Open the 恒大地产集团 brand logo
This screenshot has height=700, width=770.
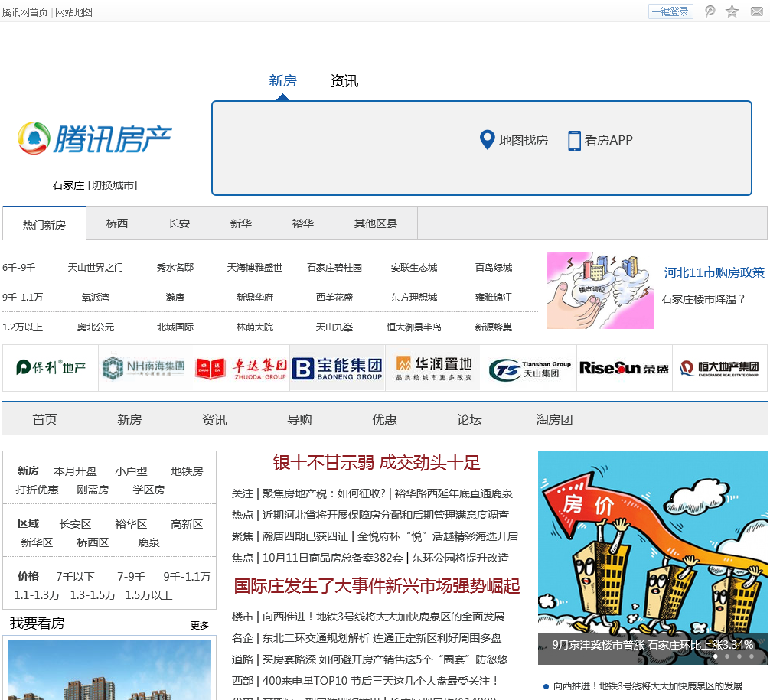[x=719, y=368]
